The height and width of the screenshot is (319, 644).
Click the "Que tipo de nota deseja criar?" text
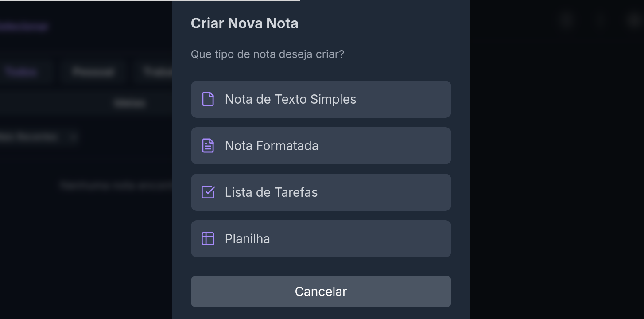268,54
